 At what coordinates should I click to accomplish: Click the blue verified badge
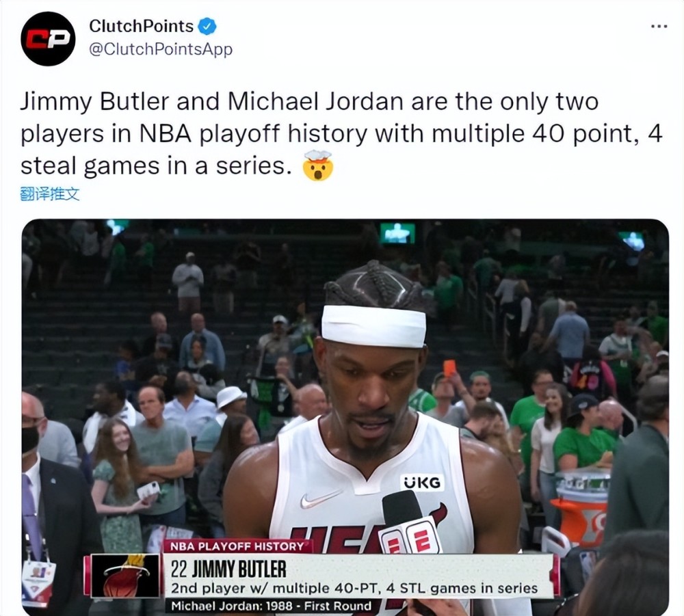(x=207, y=27)
